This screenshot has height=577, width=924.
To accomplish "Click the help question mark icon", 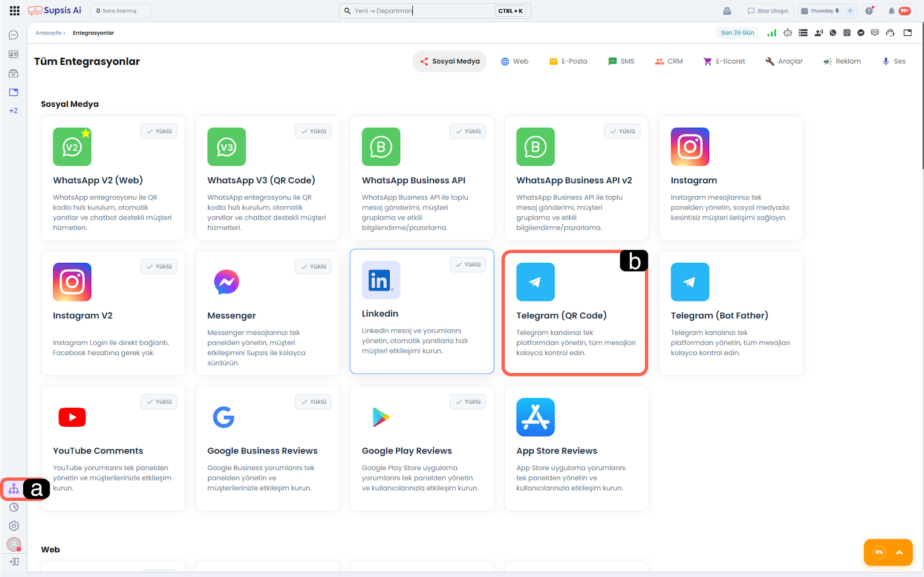I will point(869,11).
